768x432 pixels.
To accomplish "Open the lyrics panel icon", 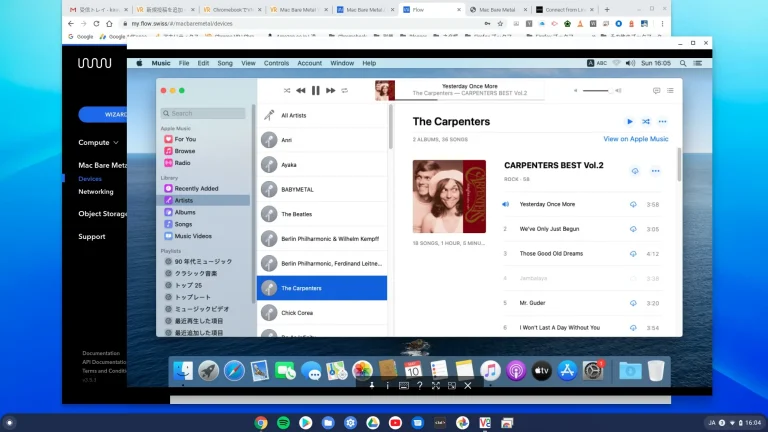I will pyautogui.click(x=656, y=91).
